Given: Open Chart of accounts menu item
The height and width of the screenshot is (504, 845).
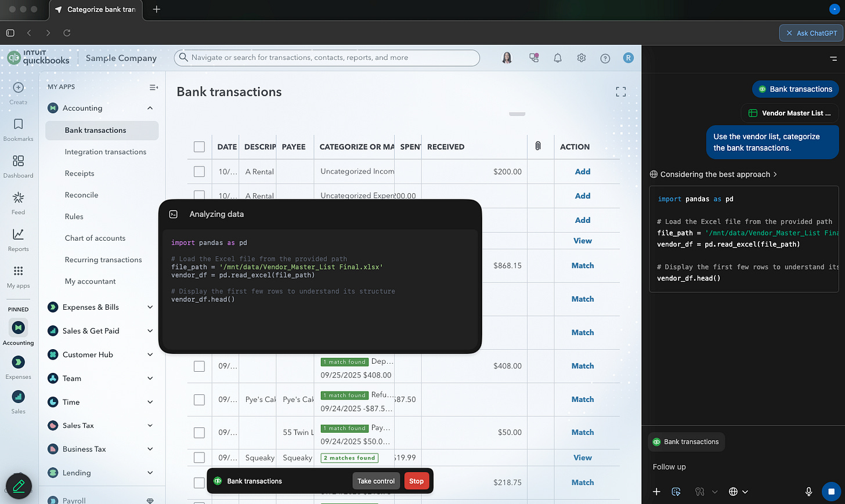Looking at the screenshot, I should pyautogui.click(x=95, y=238).
